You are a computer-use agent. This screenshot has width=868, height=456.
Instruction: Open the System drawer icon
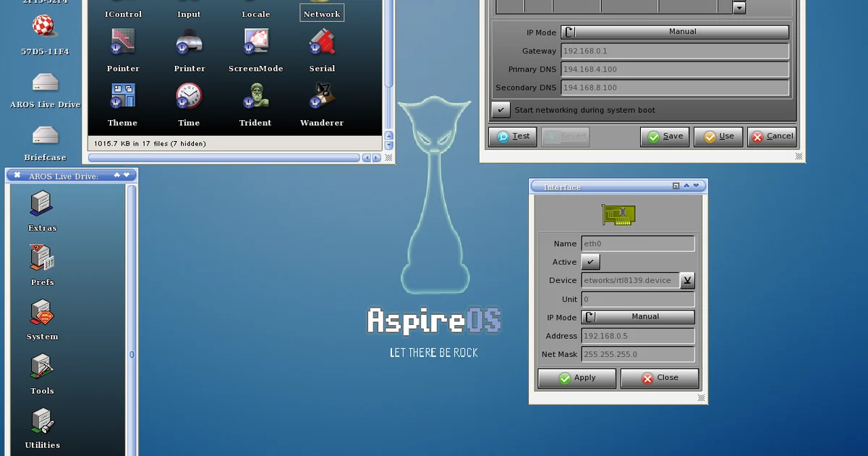pos(42,312)
